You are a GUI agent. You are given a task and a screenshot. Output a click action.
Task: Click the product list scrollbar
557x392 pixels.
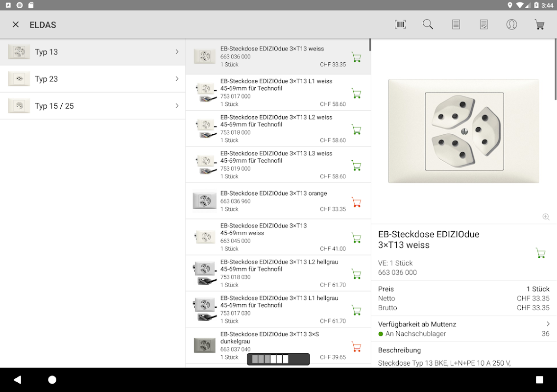[370, 45]
